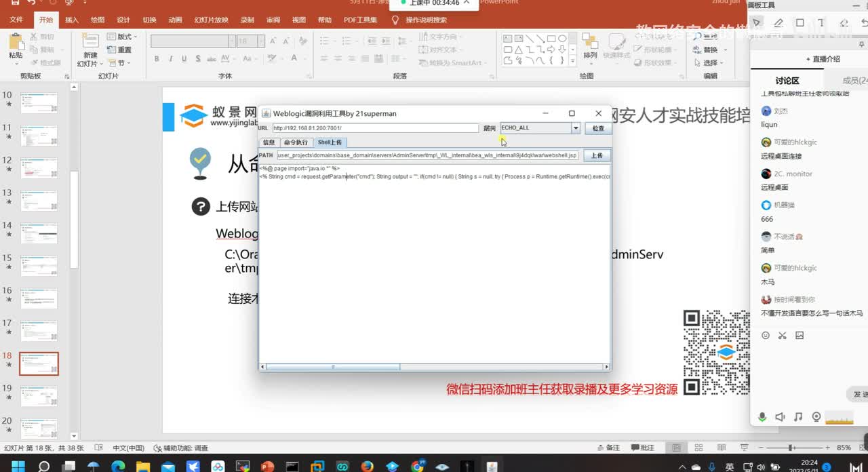The width and height of the screenshot is (868, 472).
Task: Click the Save icon in title bar
Action: pyautogui.click(x=15, y=3)
